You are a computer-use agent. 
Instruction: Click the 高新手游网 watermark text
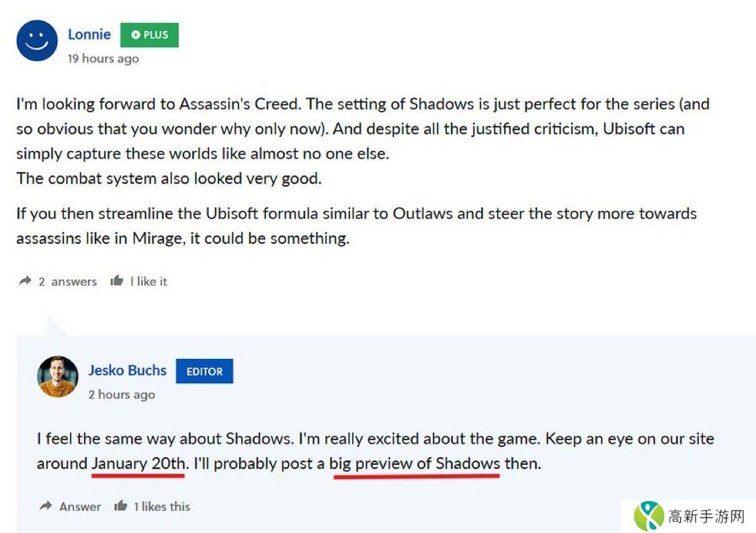click(706, 516)
